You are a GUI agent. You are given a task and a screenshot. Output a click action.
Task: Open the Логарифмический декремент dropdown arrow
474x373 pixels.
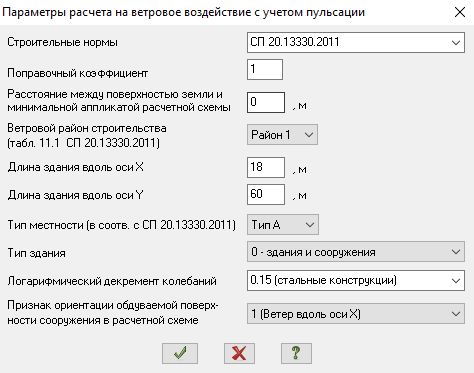pos(456,281)
